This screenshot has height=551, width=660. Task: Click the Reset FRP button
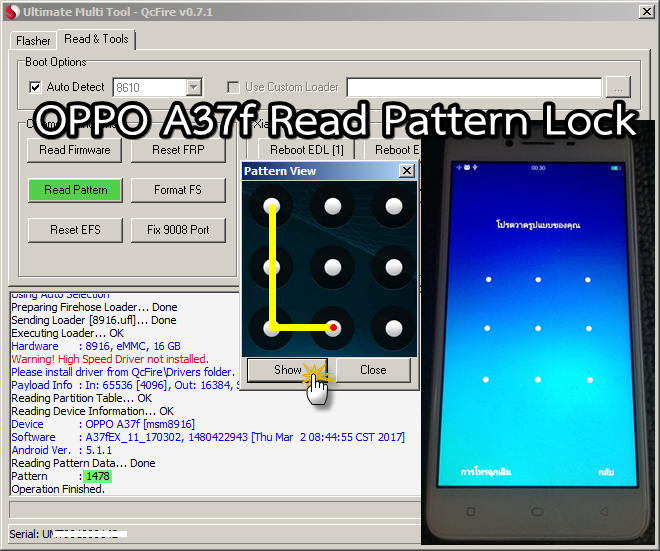pyautogui.click(x=178, y=150)
